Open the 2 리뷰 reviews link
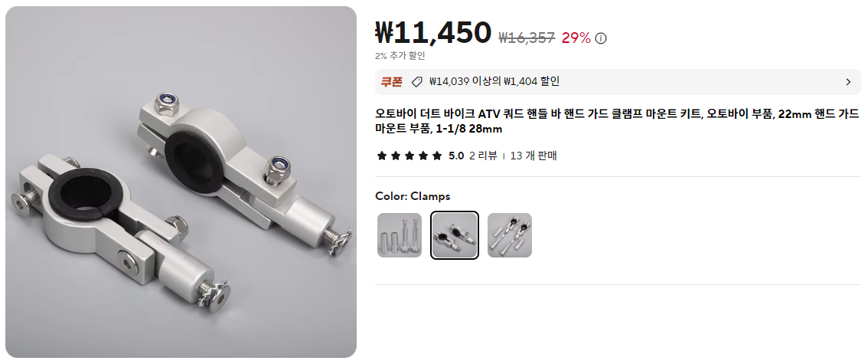The width and height of the screenshot is (868, 364). coord(483,156)
